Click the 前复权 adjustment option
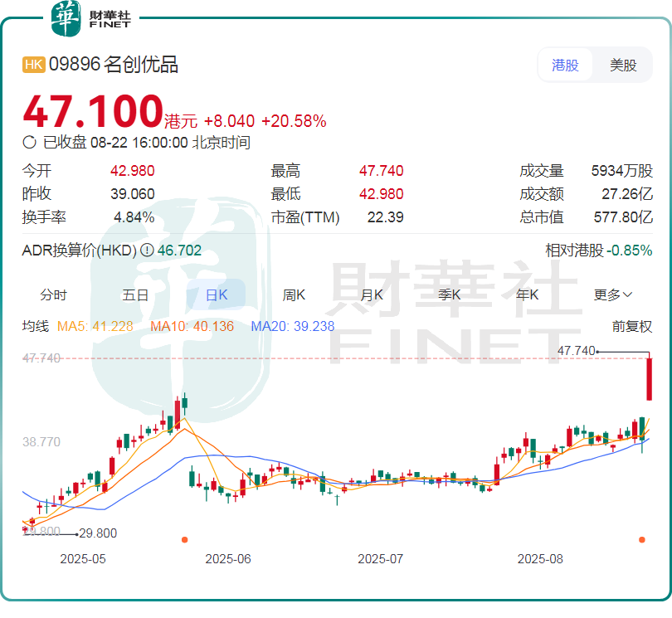This screenshot has height=618, width=672. coord(632,327)
